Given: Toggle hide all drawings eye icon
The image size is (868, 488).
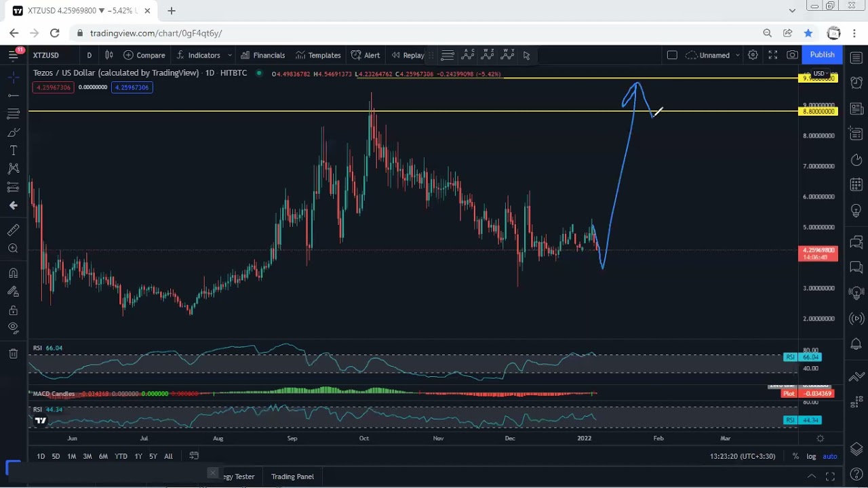Looking at the screenshot, I should (x=13, y=328).
